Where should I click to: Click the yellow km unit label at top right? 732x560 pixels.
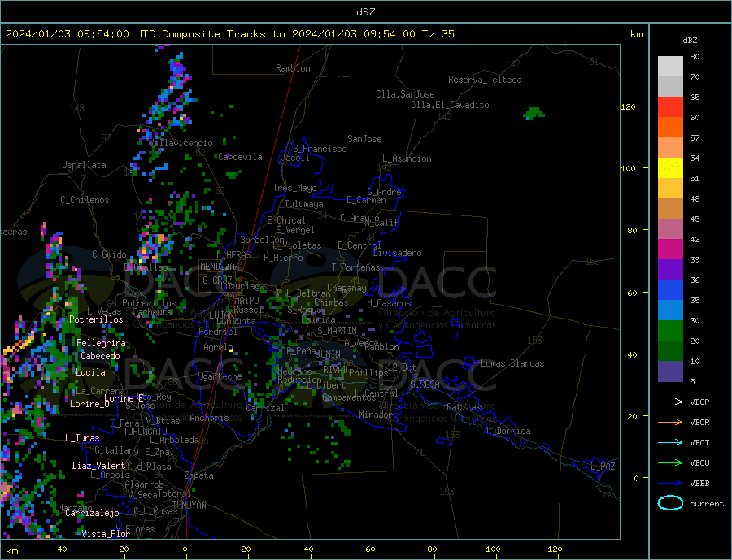pos(636,34)
